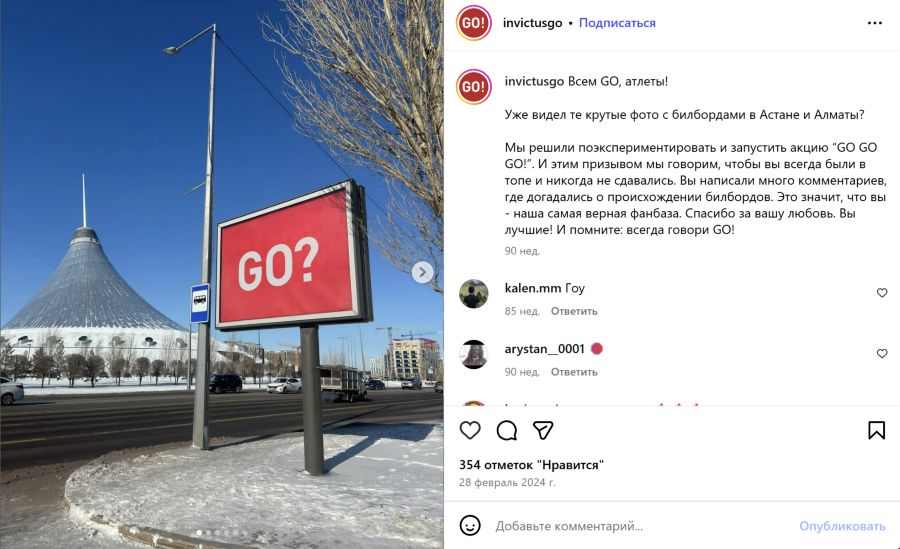Like the post with heart icon
This screenshot has width=900, height=549.
pyautogui.click(x=470, y=430)
